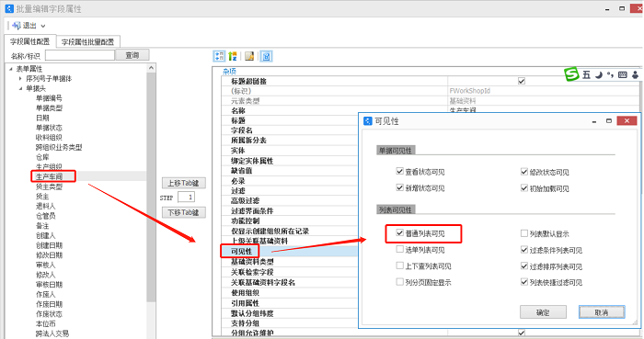This screenshot has width=644, height=339.
Task: Click the 退出 exit icon
Action: coord(17,26)
